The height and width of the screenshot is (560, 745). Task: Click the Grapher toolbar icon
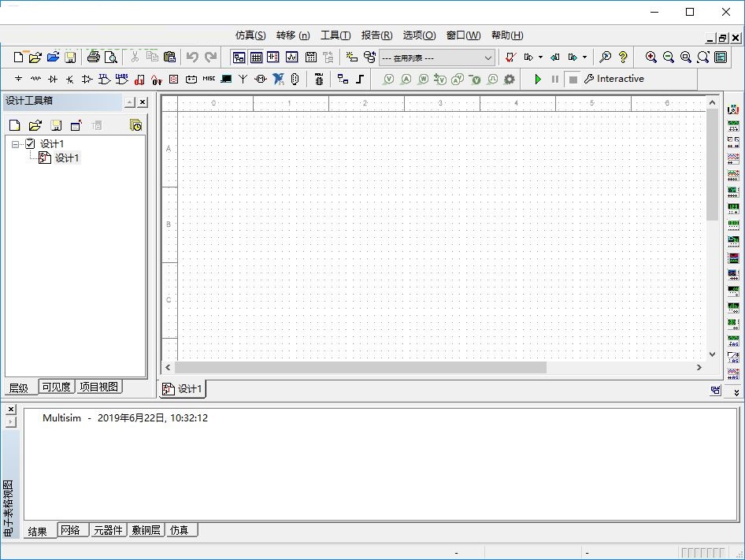(292, 57)
